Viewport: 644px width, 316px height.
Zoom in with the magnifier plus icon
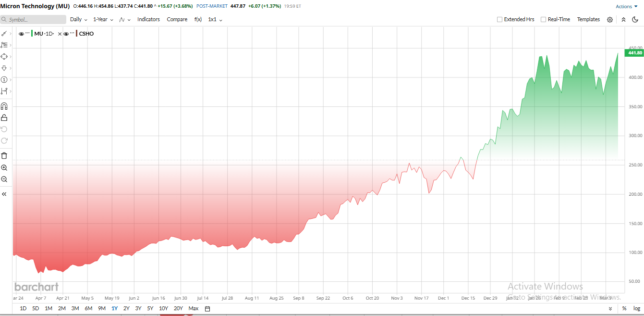[4, 168]
